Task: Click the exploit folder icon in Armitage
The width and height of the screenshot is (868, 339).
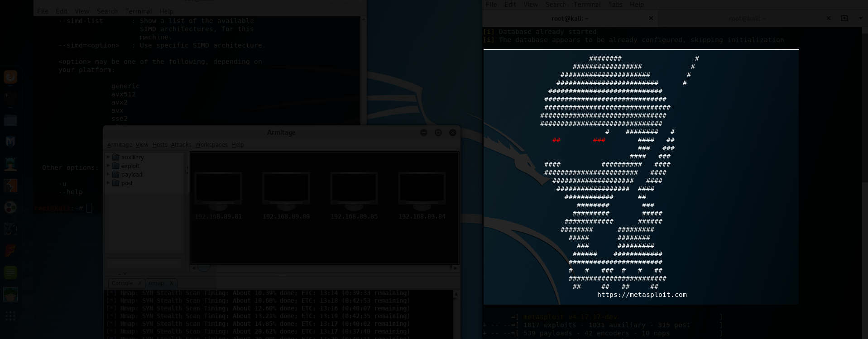Action: pos(116,166)
